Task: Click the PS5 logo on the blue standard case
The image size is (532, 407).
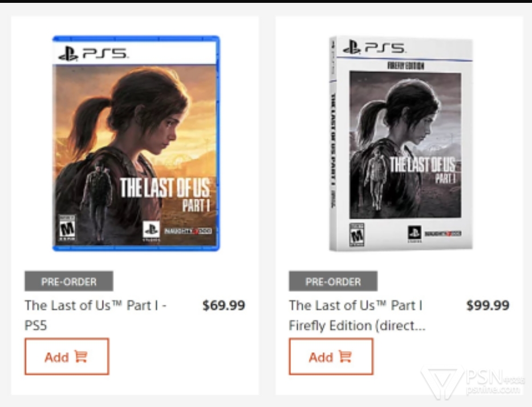Action: [x=93, y=54]
